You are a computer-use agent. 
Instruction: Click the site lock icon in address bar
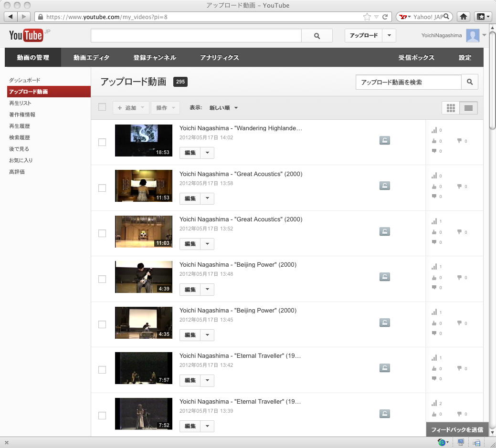tap(41, 17)
